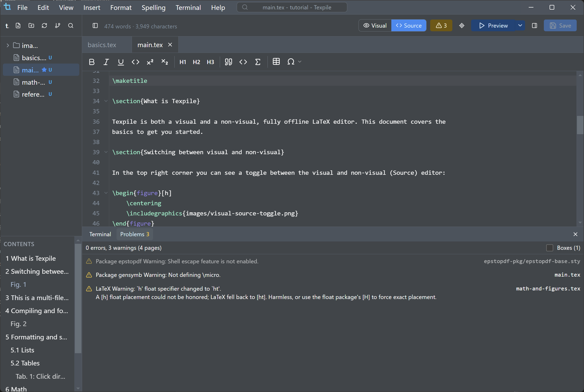This screenshot has width=584, height=392.
Task: Open the File menu
Action: click(22, 8)
